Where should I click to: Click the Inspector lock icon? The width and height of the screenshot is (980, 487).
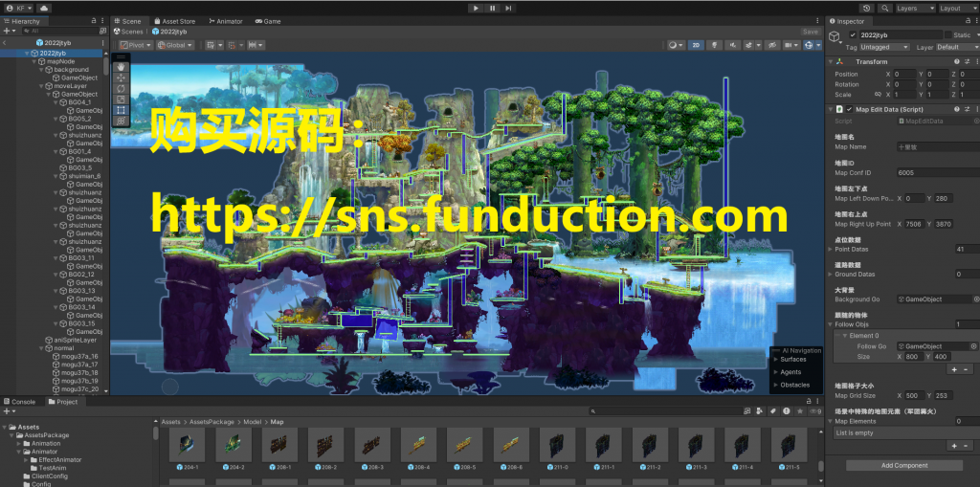click(967, 21)
